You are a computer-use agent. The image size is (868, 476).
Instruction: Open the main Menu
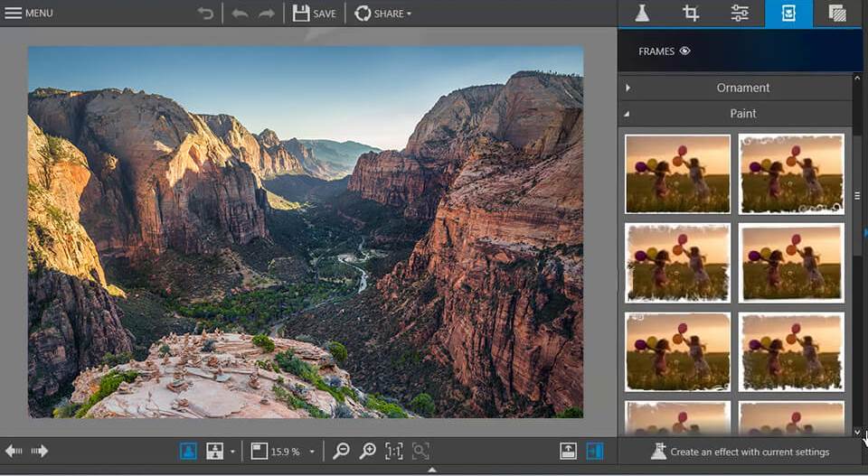coord(29,14)
